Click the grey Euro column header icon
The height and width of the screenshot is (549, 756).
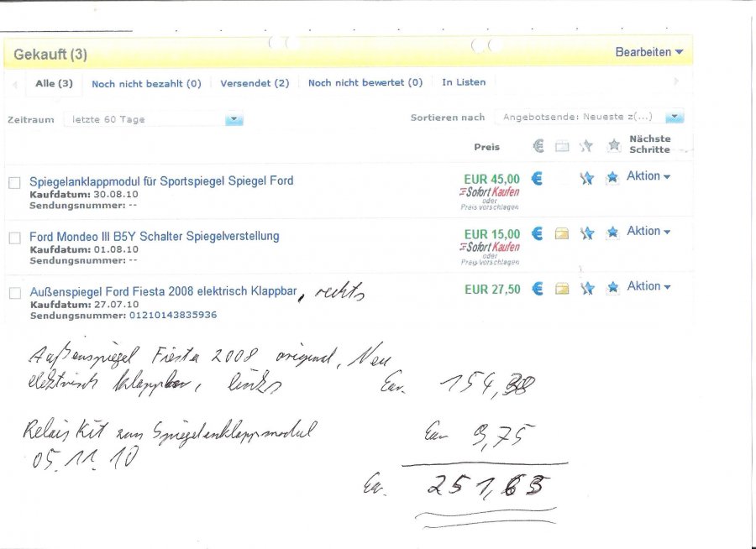tap(538, 146)
